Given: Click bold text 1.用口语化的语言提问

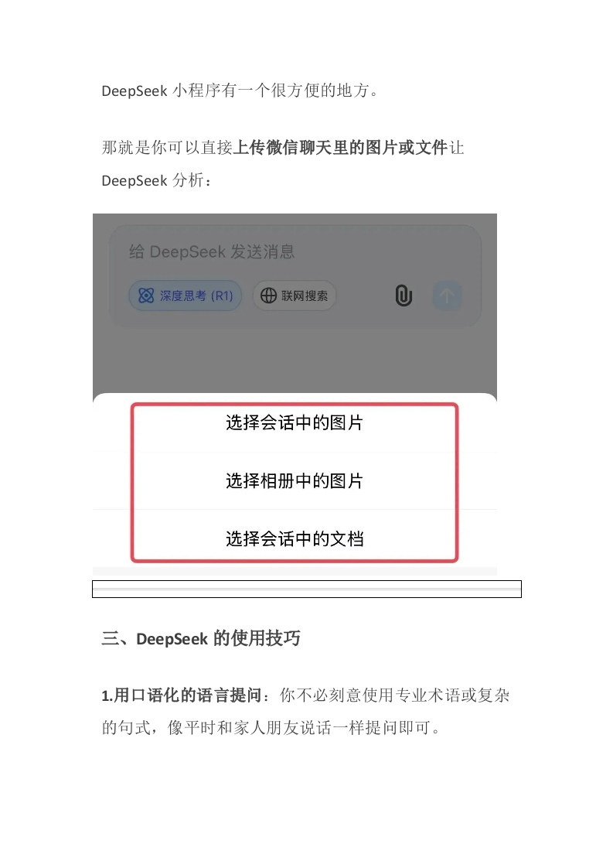Looking at the screenshot, I should (x=182, y=695).
